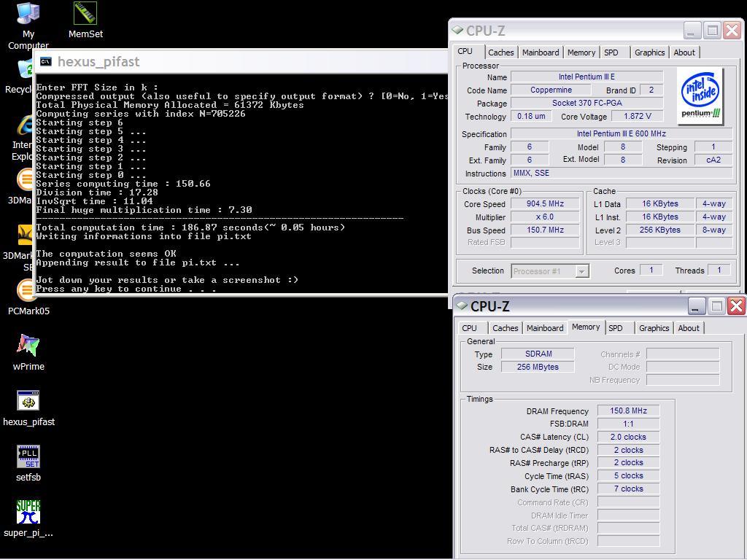Click the Core Speed value '904.5 MHz'
Viewport: 747px width, 560px height.
point(545,204)
